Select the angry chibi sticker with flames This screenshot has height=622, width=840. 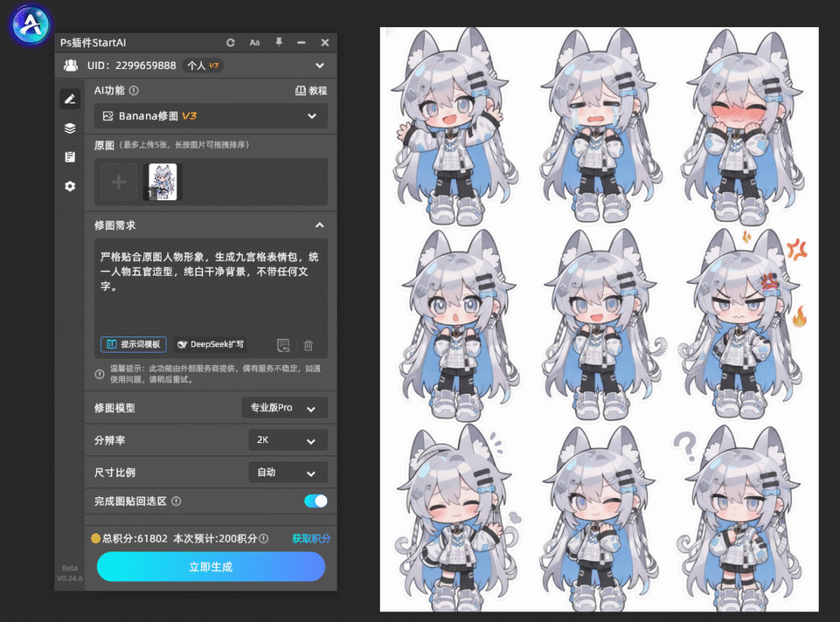point(743,324)
